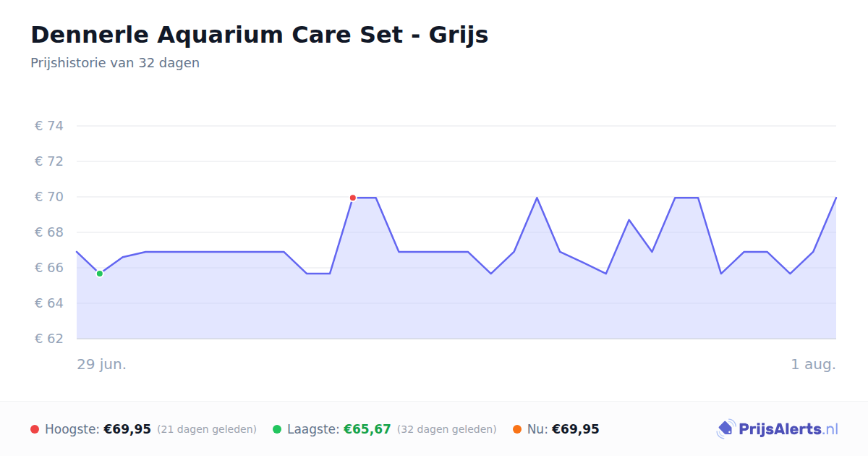Viewport: 868px width, 456px height.
Task: Click the Prijshistorie van 32 dagen subtitle
Action: pyautogui.click(x=115, y=63)
